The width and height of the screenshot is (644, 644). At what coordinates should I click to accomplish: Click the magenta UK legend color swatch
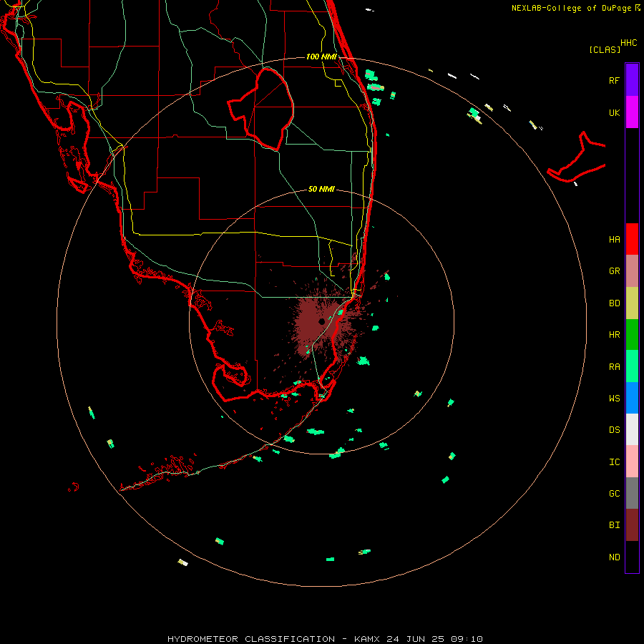(x=632, y=112)
